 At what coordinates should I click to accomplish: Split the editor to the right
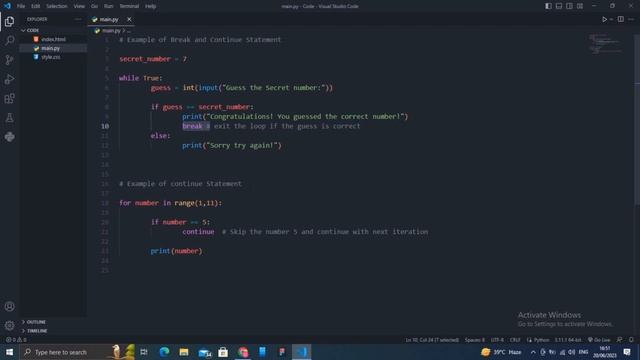click(x=620, y=19)
